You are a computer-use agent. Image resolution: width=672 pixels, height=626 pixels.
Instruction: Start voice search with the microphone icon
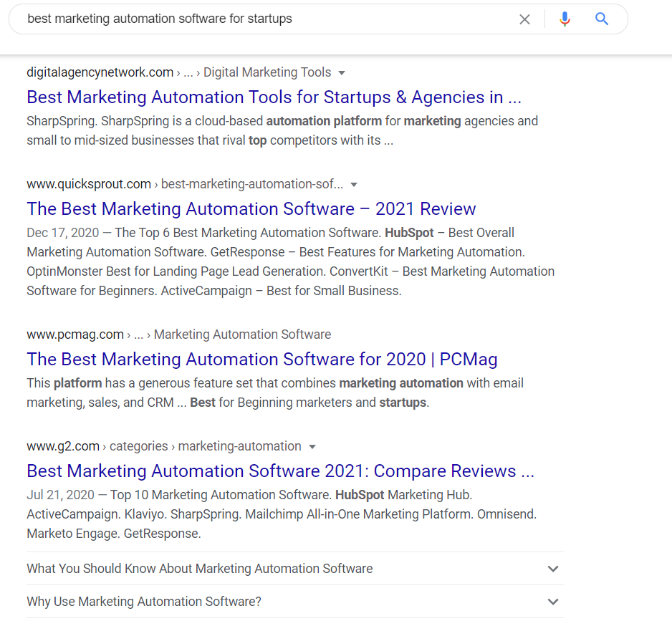point(565,19)
